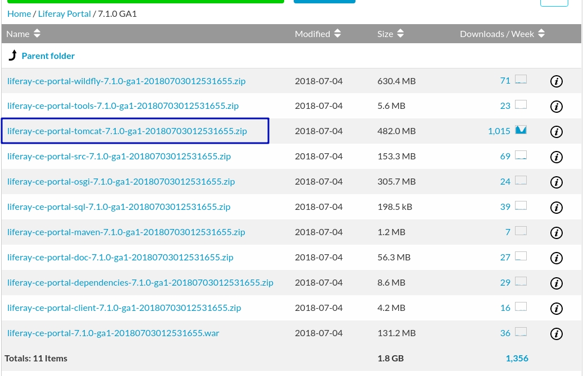This screenshot has width=588, height=376.
Task: Click the 1,356 total downloads count
Action: pyautogui.click(x=517, y=359)
